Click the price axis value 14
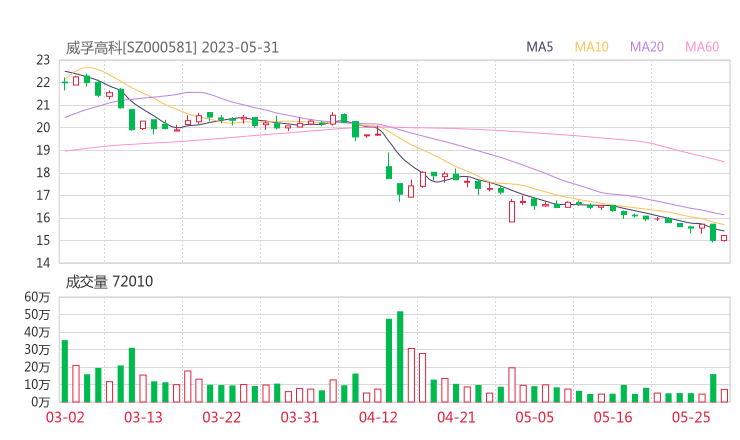740x440 pixels. point(43,262)
